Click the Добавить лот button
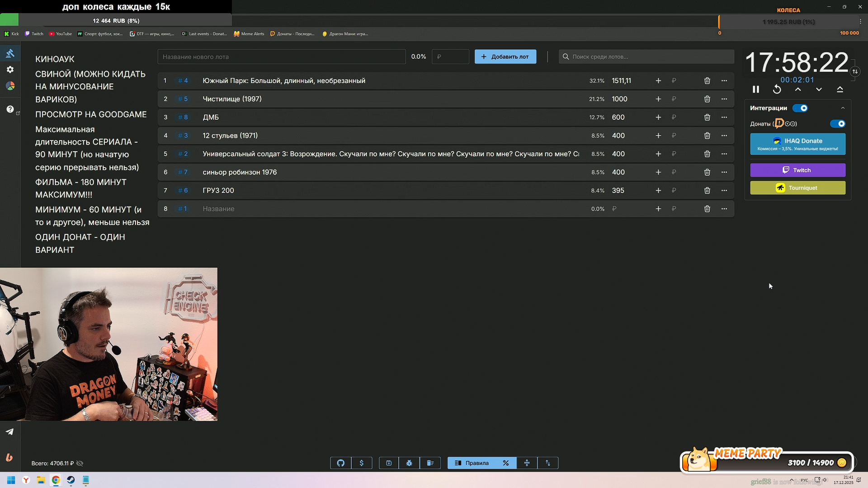The height and width of the screenshot is (488, 868). pos(505,56)
